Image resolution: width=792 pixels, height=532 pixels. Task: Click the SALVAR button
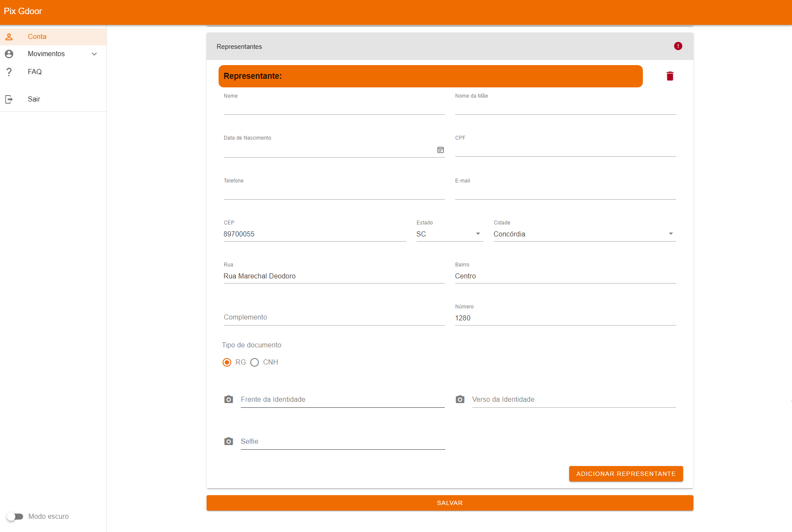coord(450,503)
